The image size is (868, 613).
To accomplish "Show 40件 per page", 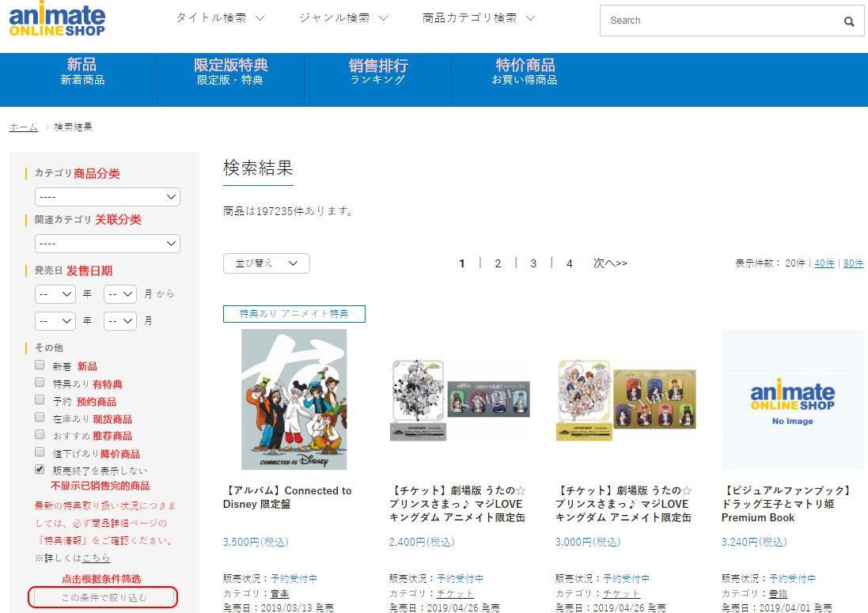I will [x=824, y=263].
